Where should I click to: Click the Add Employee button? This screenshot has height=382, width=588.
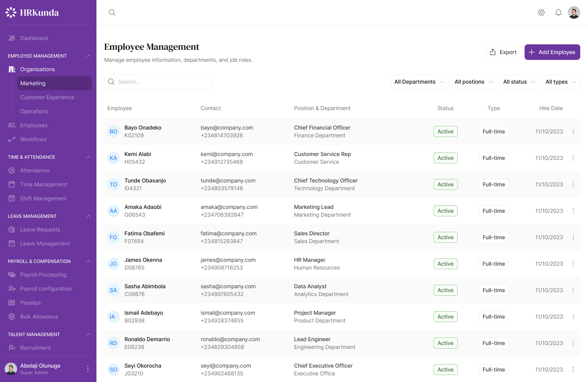(x=552, y=52)
